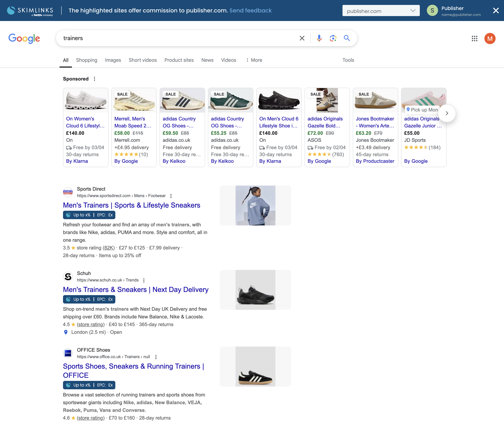The height and width of the screenshot is (425, 504).
Task: Open Google Lens image search icon
Action: 333,38
